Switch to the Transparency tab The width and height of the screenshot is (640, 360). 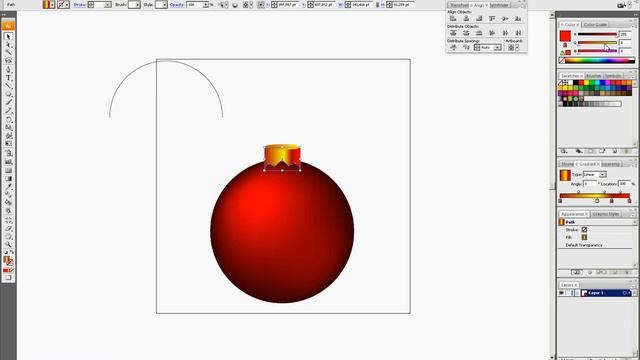(611, 164)
